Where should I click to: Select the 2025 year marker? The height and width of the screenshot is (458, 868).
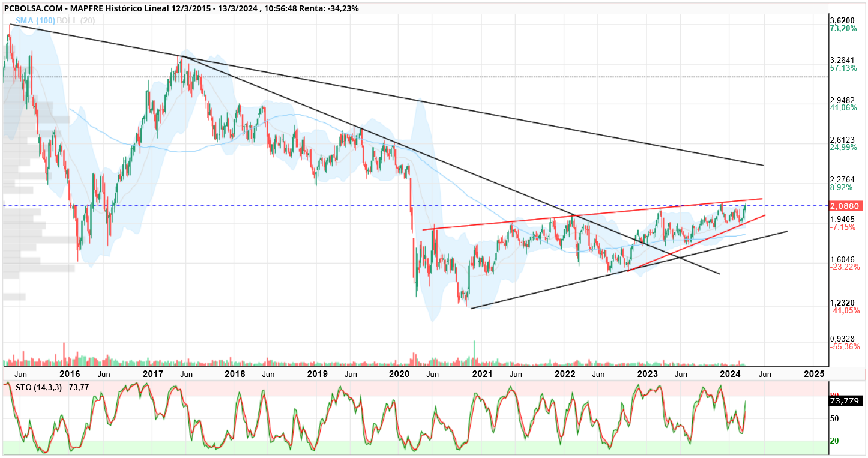coord(813,373)
